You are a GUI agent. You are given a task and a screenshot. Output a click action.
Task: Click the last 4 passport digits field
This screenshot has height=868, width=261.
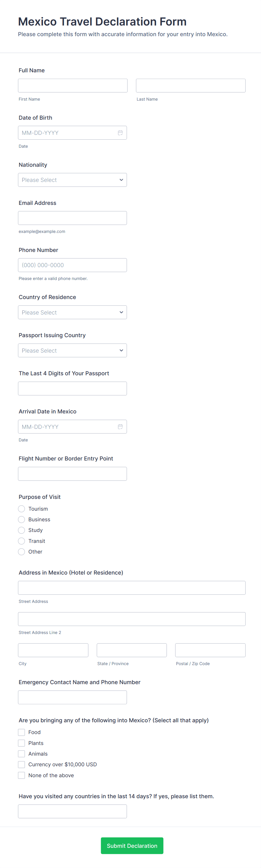(x=72, y=388)
